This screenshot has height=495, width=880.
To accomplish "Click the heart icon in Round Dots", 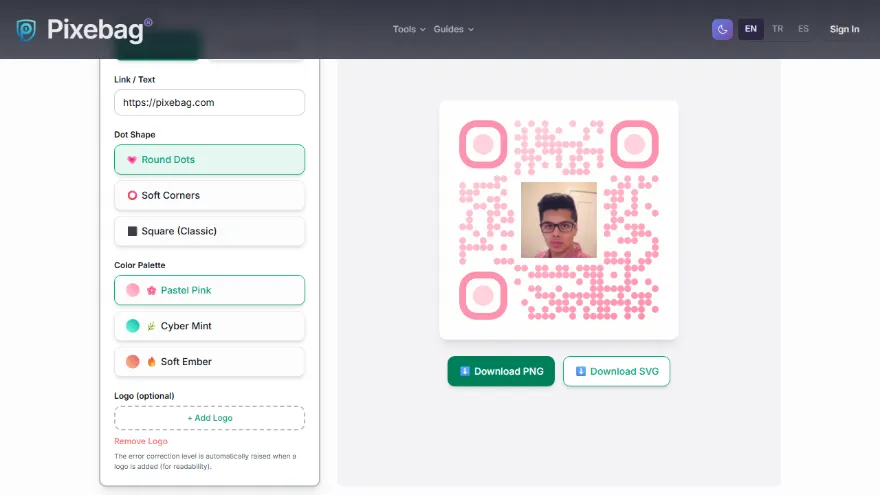I will pos(132,159).
